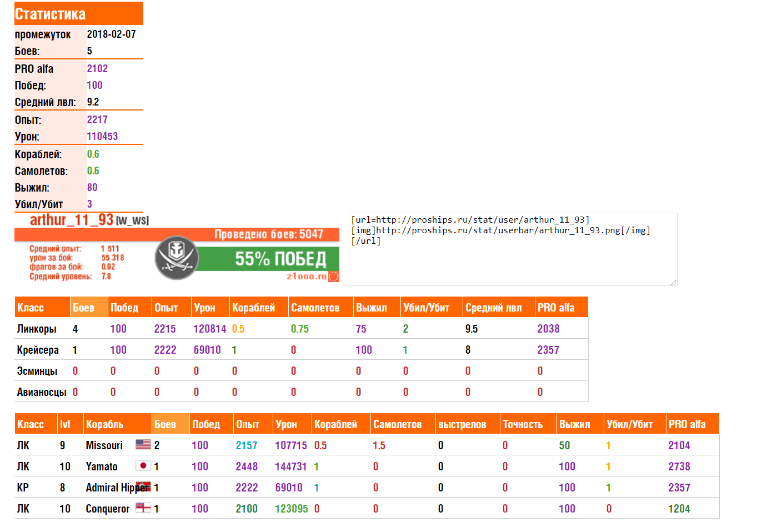
Task: Click inside the BBCode url text area
Action: coord(513,249)
